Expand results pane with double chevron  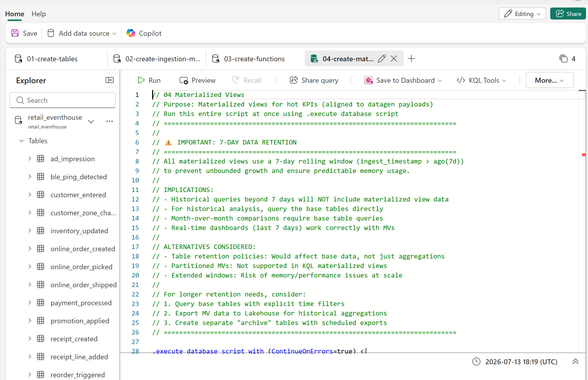[x=575, y=361]
